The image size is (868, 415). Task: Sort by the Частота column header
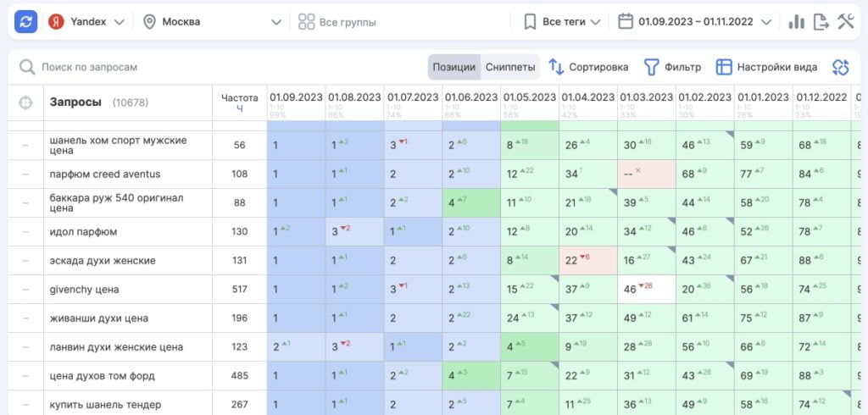239,102
